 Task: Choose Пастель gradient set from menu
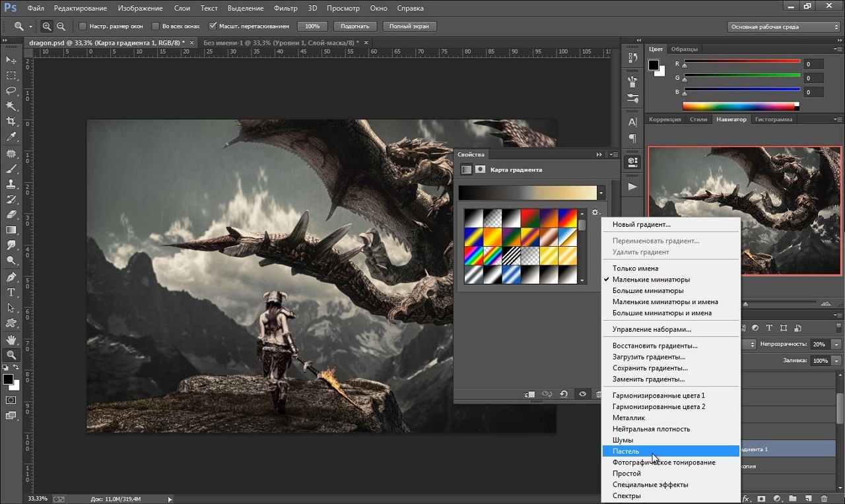point(671,451)
